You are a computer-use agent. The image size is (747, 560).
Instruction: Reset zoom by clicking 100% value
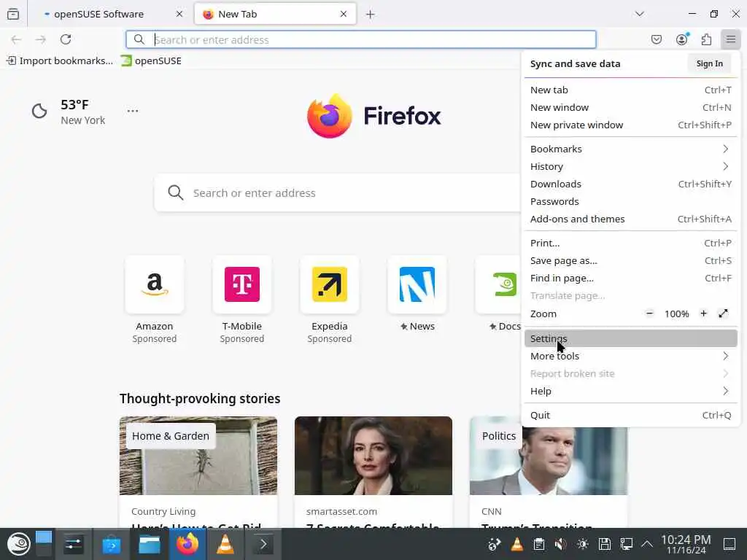pos(676,314)
